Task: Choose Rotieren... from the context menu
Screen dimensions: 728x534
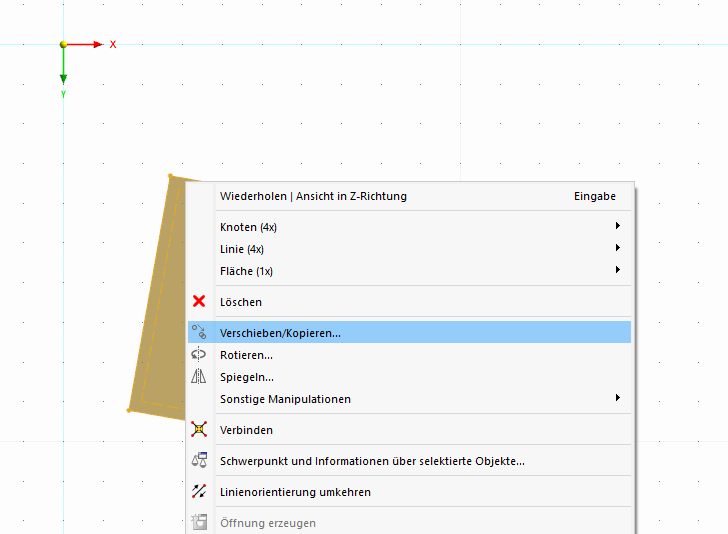Action: click(410, 355)
